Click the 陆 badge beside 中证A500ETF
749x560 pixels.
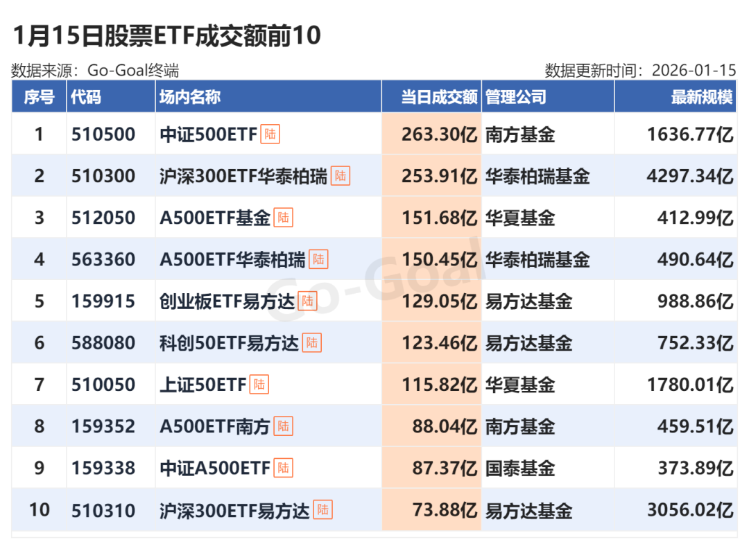coord(283,468)
